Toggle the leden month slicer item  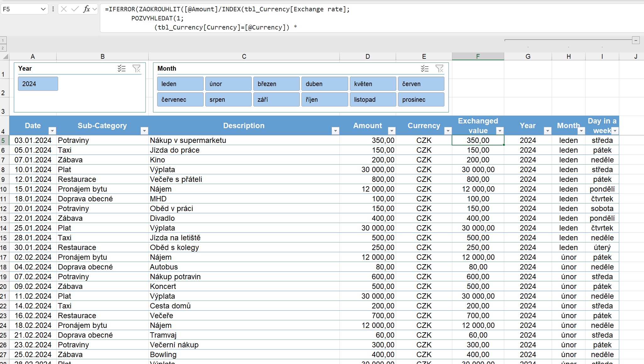tap(180, 84)
